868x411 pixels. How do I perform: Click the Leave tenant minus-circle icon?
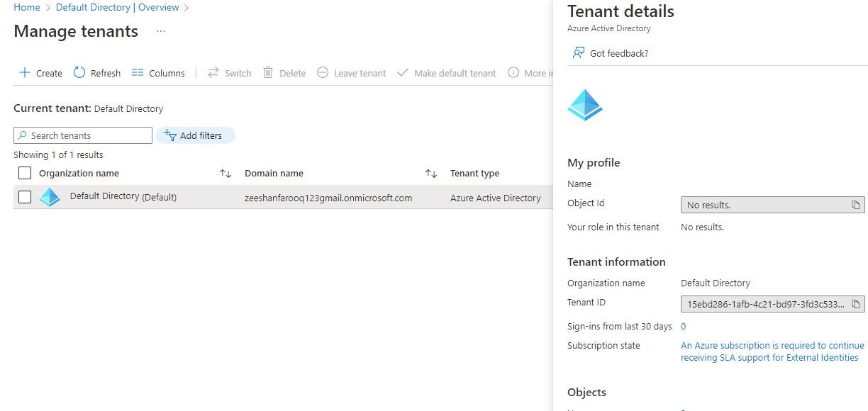pyautogui.click(x=323, y=72)
